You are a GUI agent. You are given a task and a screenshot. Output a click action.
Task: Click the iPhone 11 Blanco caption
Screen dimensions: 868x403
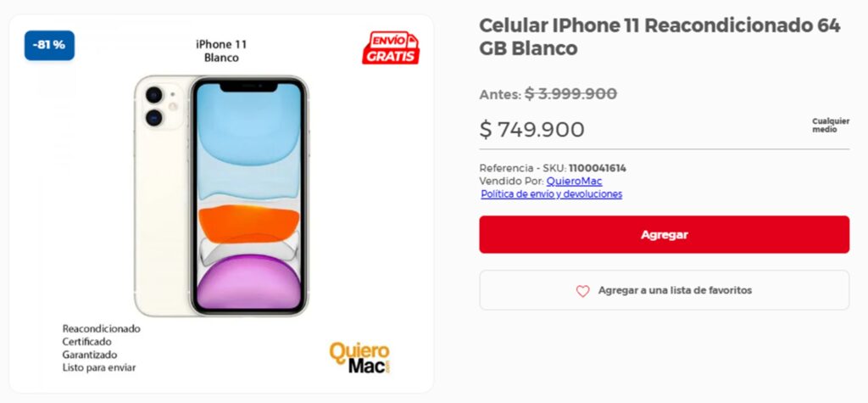click(221, 51)
